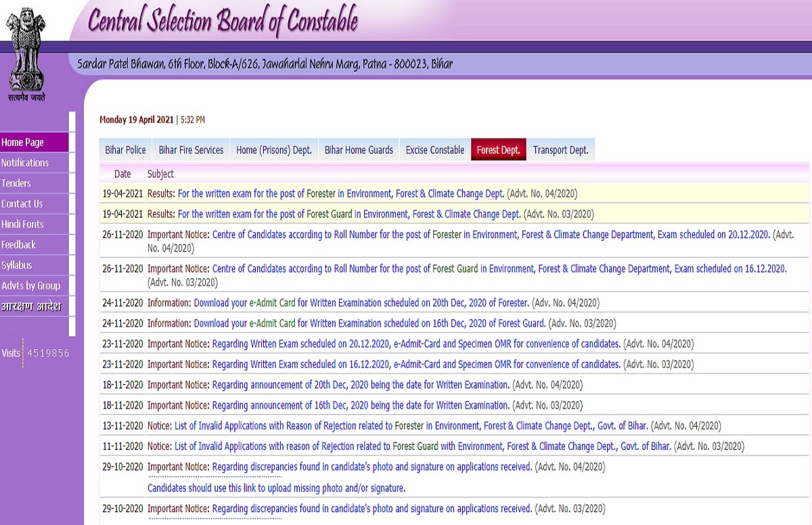The image size is (812, 525).
Task: Switch to Excise Constable tab
Action: [x=434, y=150]
